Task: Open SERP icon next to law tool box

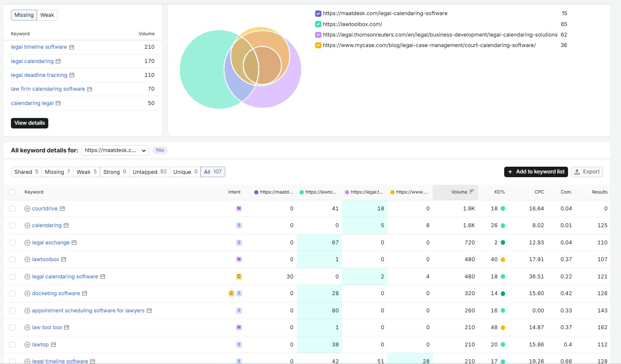Action: 66,327
